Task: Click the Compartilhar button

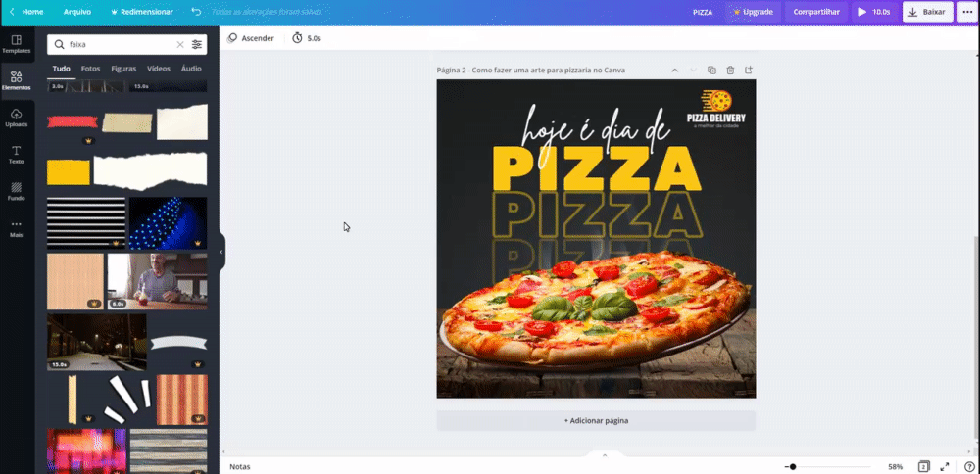Action: (816, 11)
